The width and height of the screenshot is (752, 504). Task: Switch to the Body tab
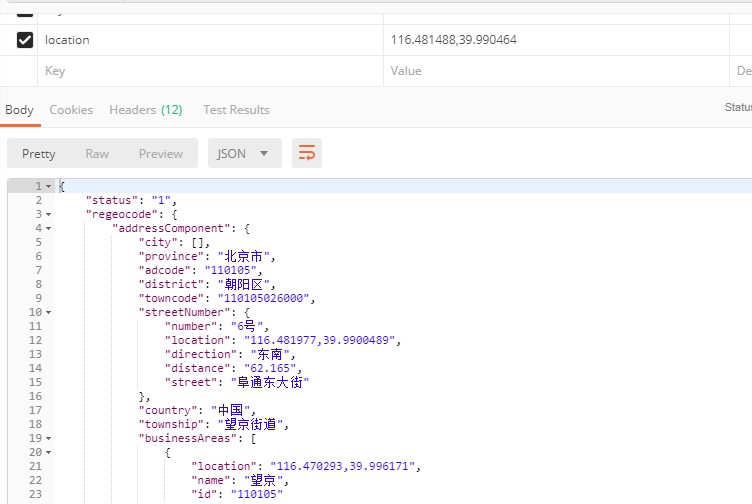click(x=19, y=110)
